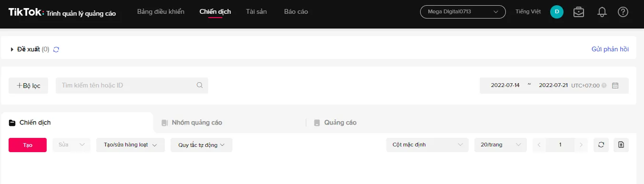Expand the Đề xuất section
The height and width of the screenshot is (184, 644).
tap(12, 49)
